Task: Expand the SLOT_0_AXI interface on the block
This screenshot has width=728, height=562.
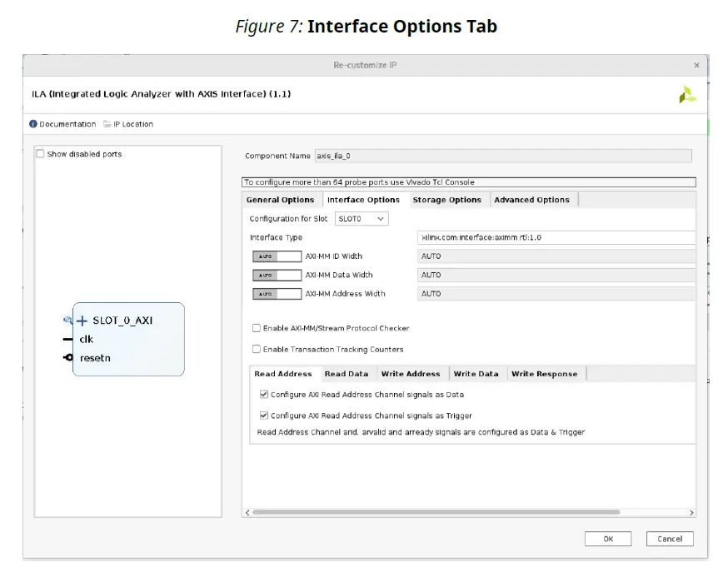Action: pos(81,320)
